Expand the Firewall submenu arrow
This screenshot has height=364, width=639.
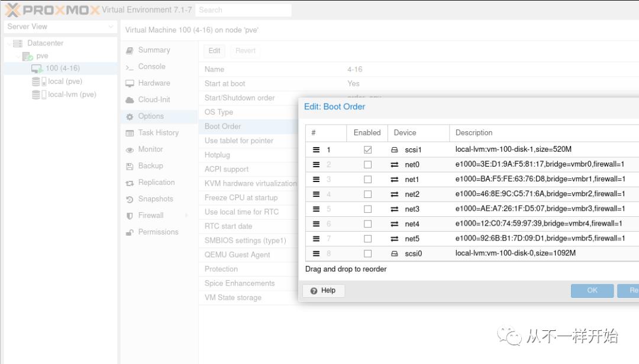pyautogui.click(x=187, y=216)
